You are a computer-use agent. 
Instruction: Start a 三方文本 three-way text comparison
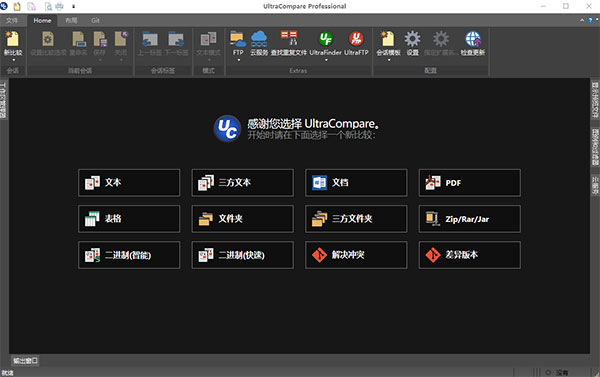coord(243,183)
